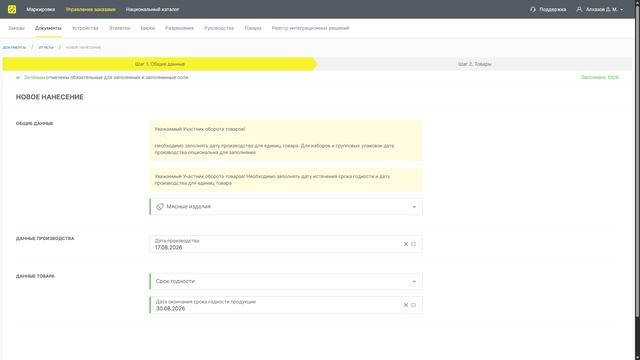640x360 pixels.
Task: Click the arrow of Срок годности dropdown
Action: pyautogui.click(x=414, y=282)
